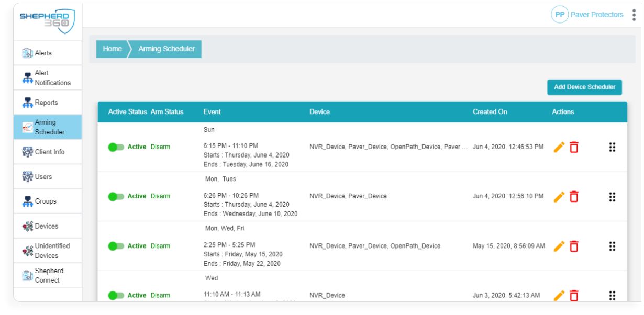Delete the Sunday schedule with trash icon
644x315 pixels.
(574, 147)
